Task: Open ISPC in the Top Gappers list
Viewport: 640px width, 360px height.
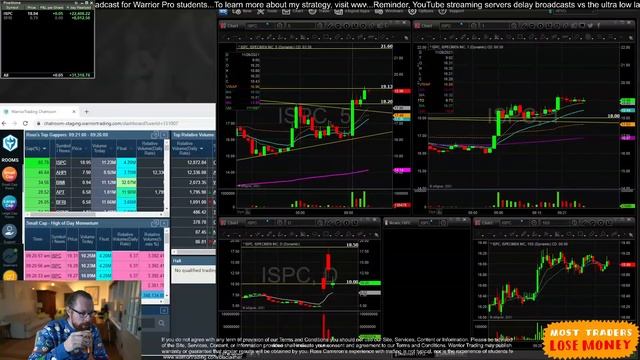Action: click(61, 162)
